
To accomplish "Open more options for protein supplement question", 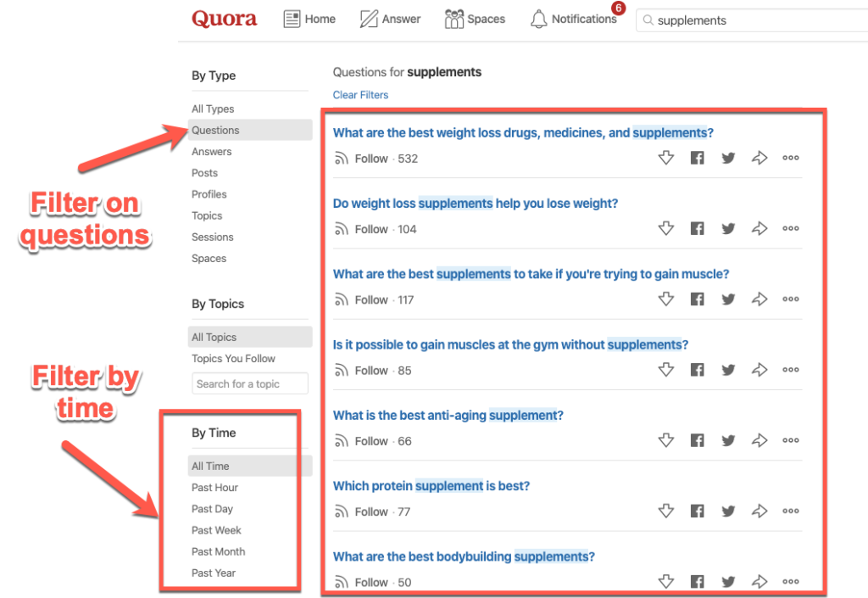I will (x=791, y=511).
